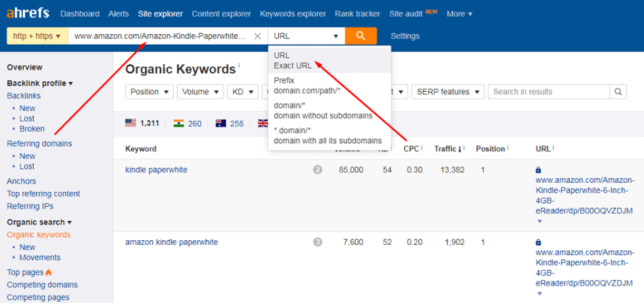Select the Australia flag keyword count

230,123
